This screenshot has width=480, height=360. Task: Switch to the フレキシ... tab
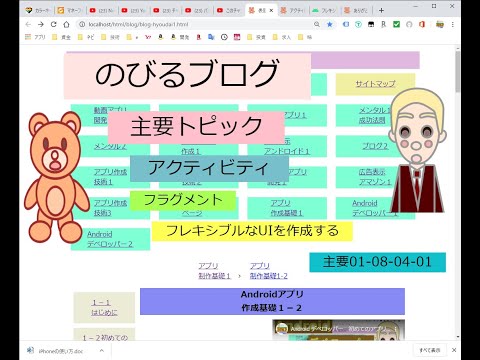(x=324, y=10)
